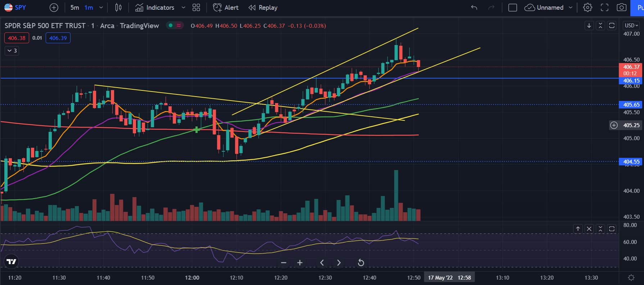Maximize the RSI indicator pane

(x=612, y=229)
